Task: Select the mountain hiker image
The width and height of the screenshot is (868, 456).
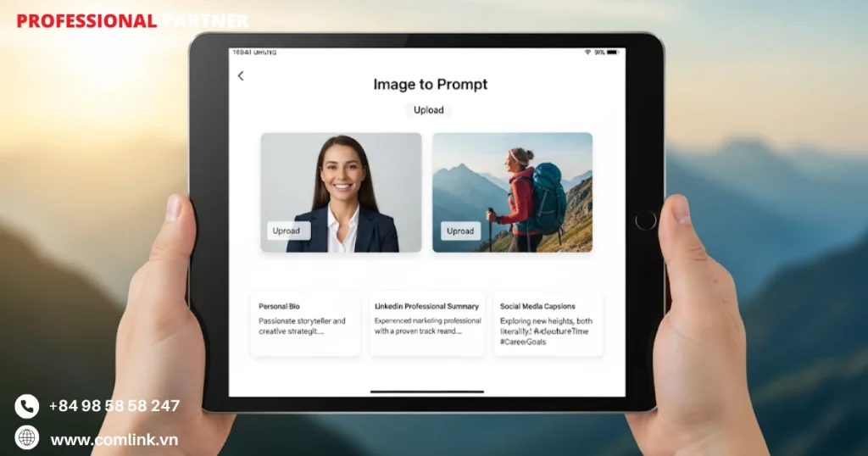Action: (x=512, y=192)
